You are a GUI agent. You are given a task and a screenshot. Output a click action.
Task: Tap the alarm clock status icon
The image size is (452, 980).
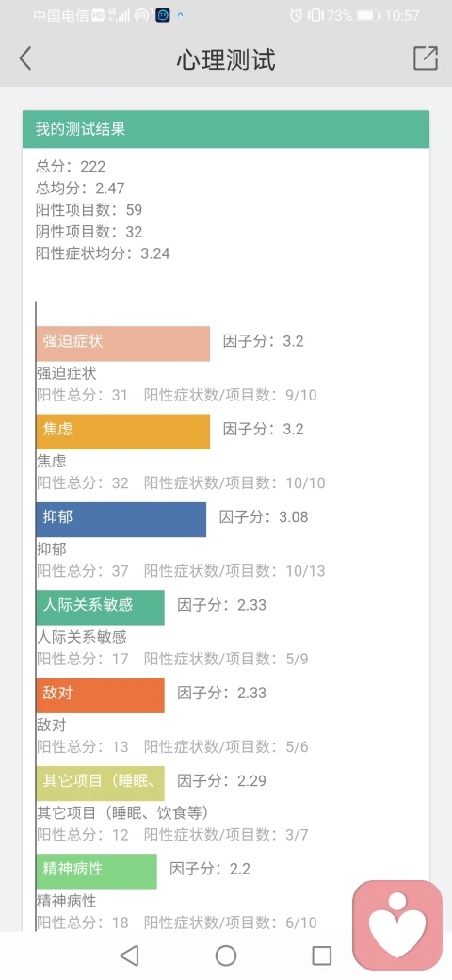[x=297, y=16]
